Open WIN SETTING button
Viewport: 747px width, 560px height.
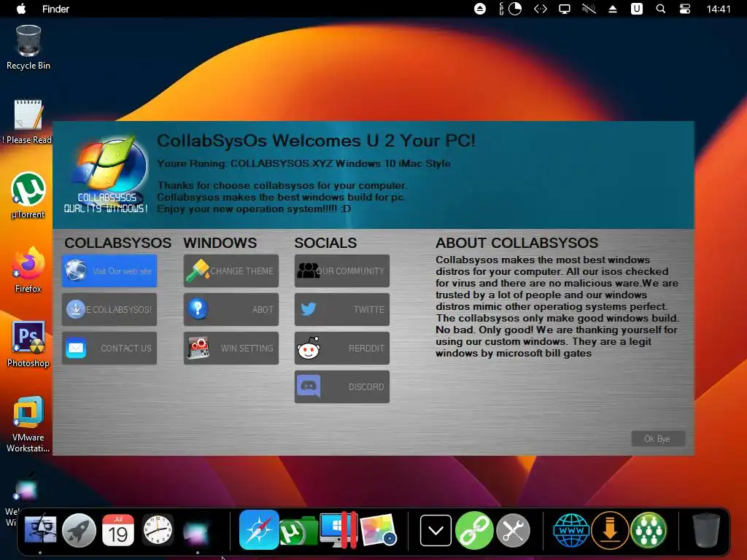[x=231, y=348]
